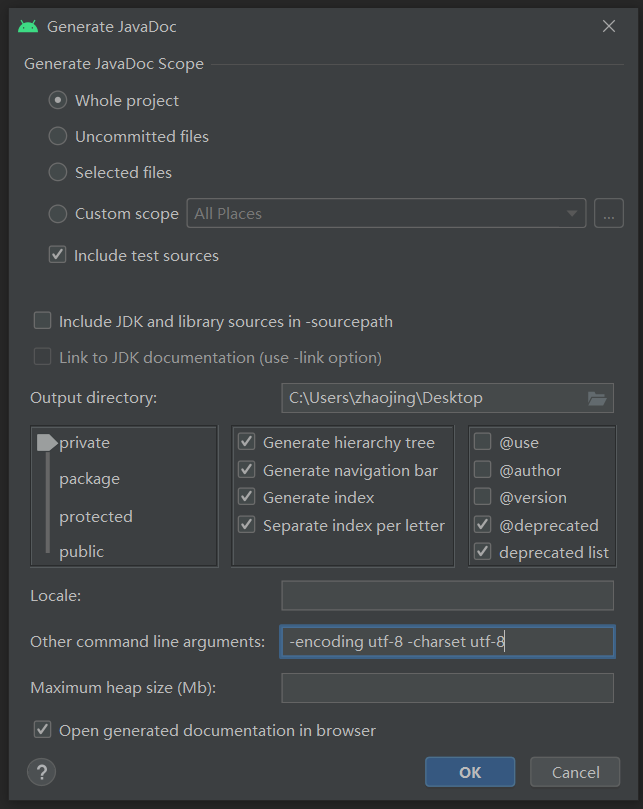Toggle Generate navigation bar checkbox

(247, 470)
